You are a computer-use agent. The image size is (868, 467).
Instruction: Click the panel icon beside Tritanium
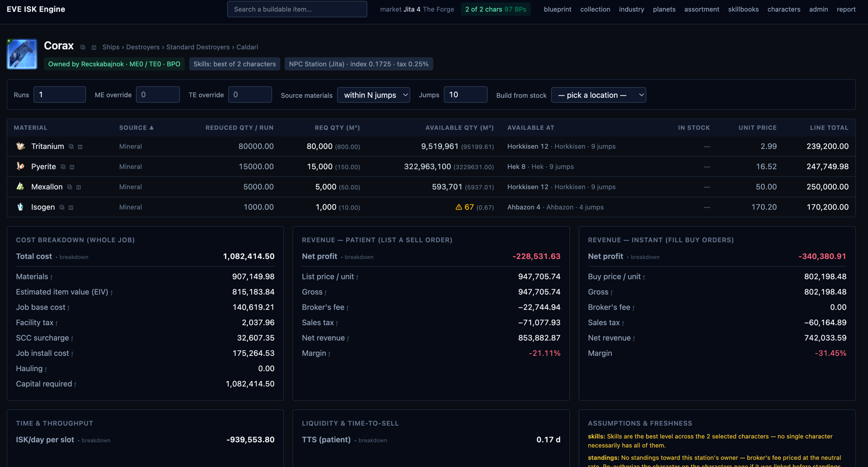tap(80, 147)
